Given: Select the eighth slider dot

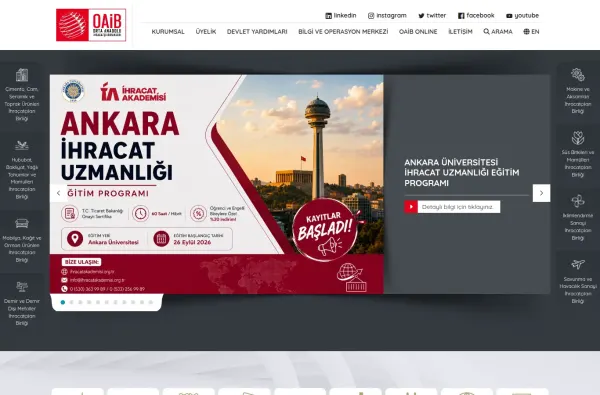Looking at the screenshot, I should pyautogui.click(x=124, y=302).
